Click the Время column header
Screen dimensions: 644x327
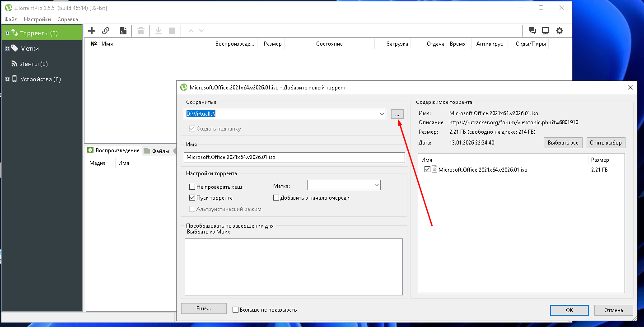click(459, 44)
